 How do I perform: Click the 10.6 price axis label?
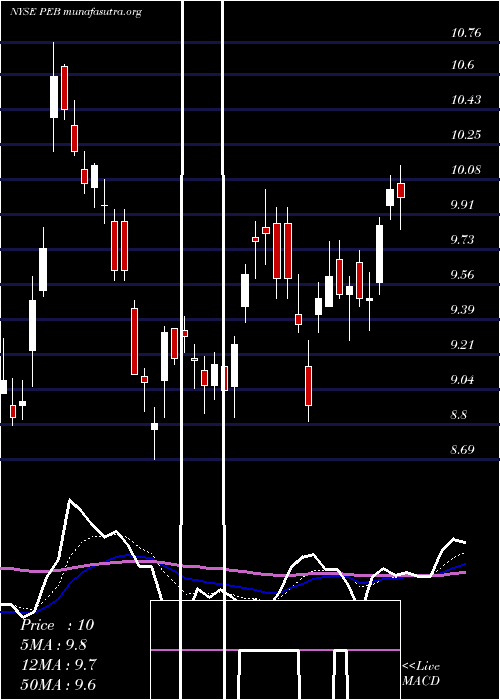(462, 65)
